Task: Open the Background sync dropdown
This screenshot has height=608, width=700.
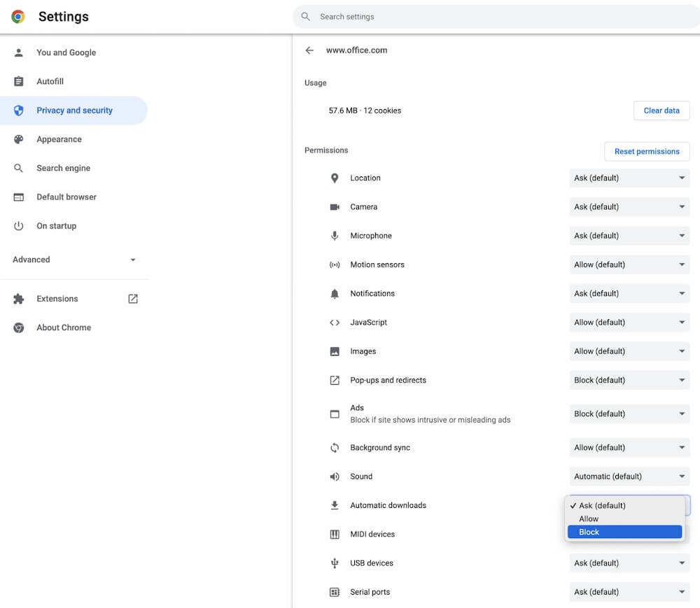Action: pyautogui.click(x=629, y=447)
